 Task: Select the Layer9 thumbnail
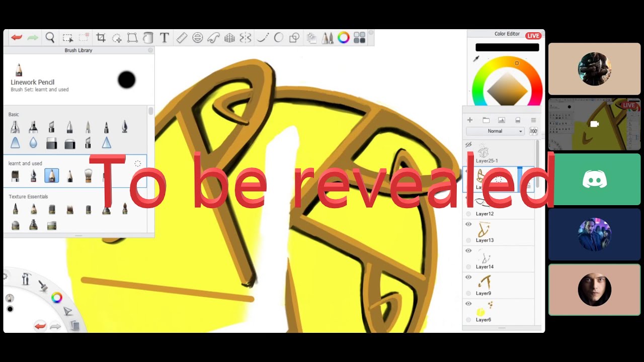[x=485, y=283]
